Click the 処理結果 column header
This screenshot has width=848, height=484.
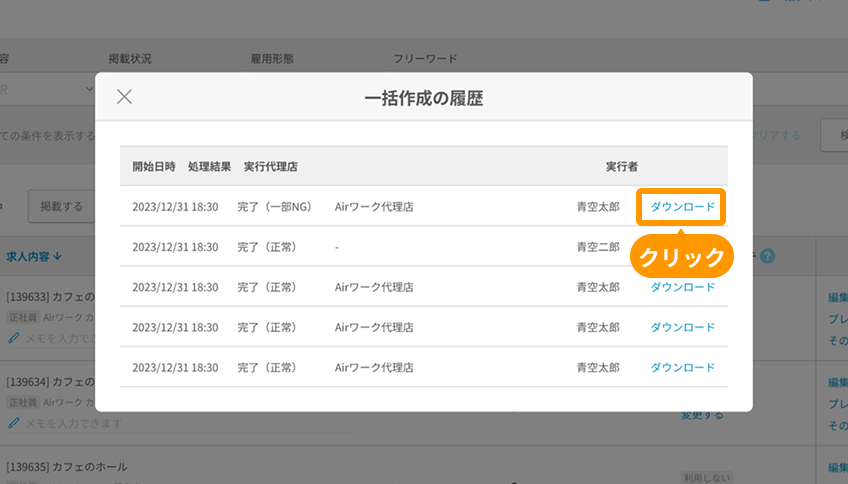(209, 167)
